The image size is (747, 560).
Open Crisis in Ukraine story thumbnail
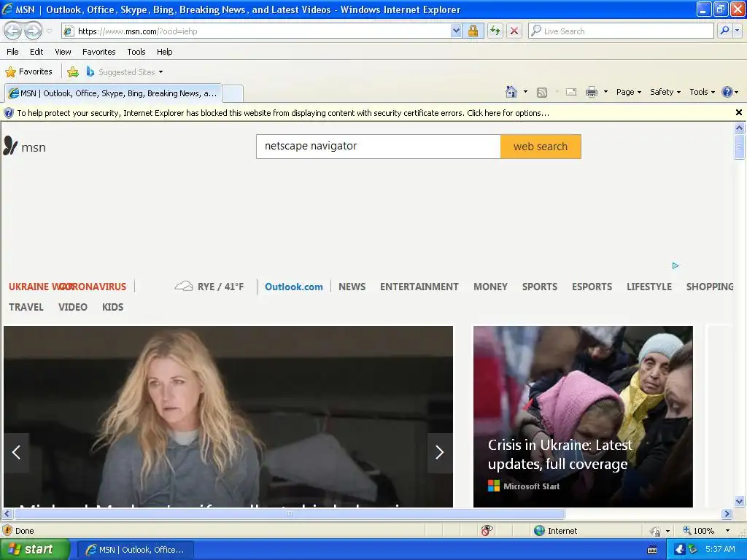(x=583, y=416)
